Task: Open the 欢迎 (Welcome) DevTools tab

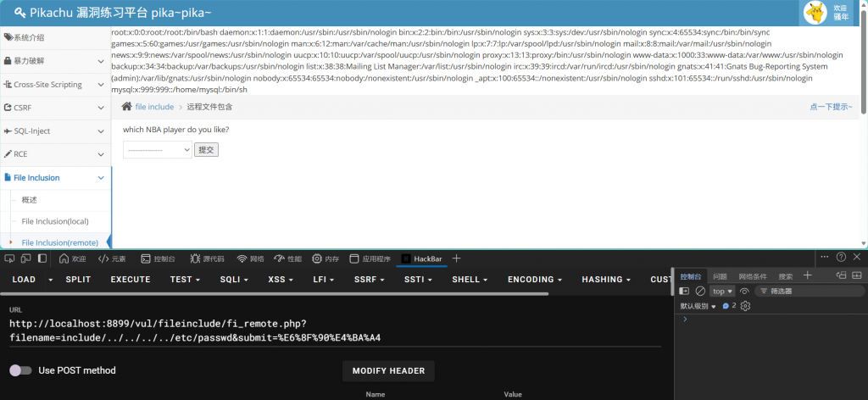Action: point(73,258)
